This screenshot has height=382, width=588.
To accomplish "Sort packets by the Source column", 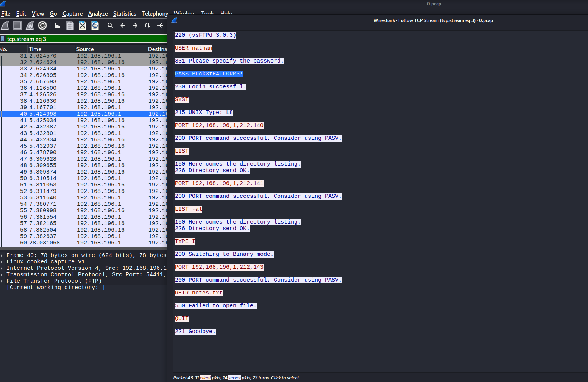I will [x=85, y=49].
